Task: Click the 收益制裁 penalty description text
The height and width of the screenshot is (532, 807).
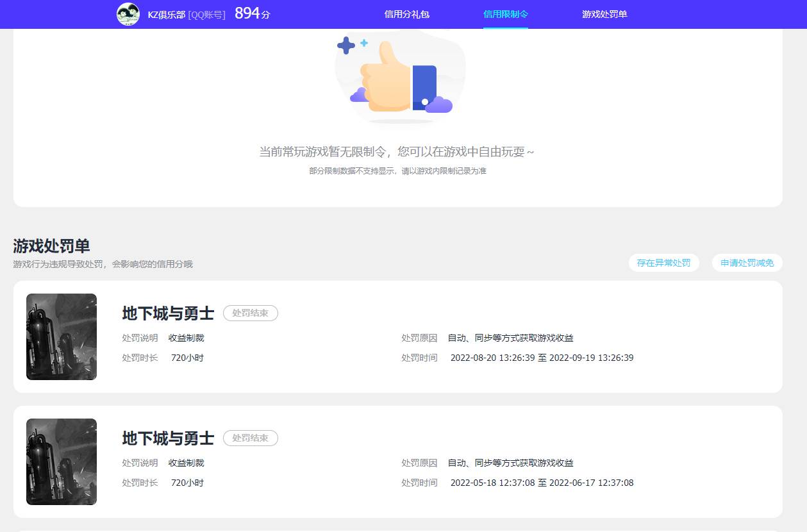Action: [x=185, y=338]
